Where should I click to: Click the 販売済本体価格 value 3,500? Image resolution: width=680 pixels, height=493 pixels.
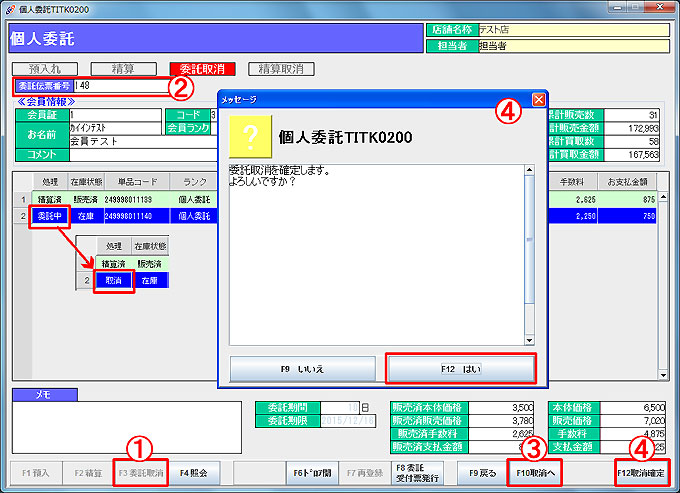501,408
